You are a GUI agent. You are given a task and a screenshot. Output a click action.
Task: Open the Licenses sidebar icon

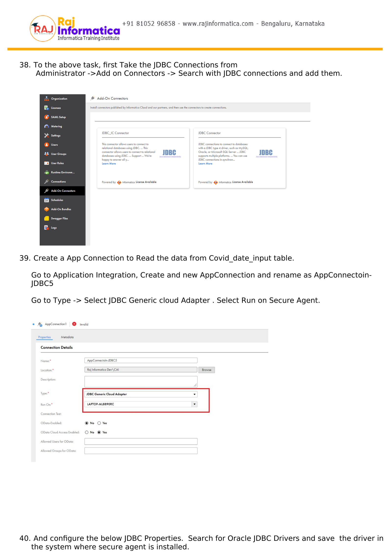coord(46,108)
